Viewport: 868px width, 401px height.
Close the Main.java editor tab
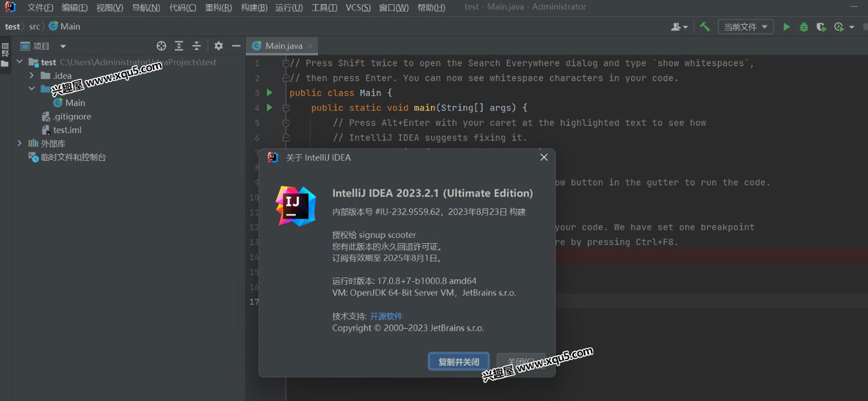point(311,46)
